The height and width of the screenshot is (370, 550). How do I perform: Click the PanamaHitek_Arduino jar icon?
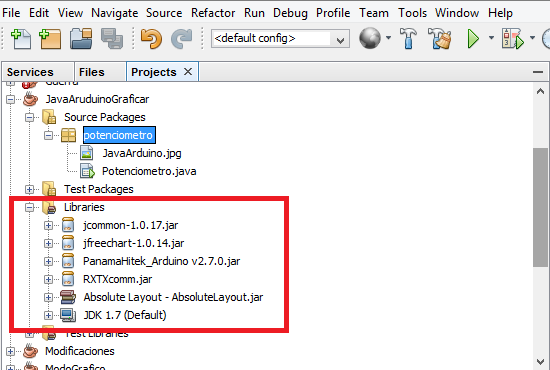coord(68,261)
